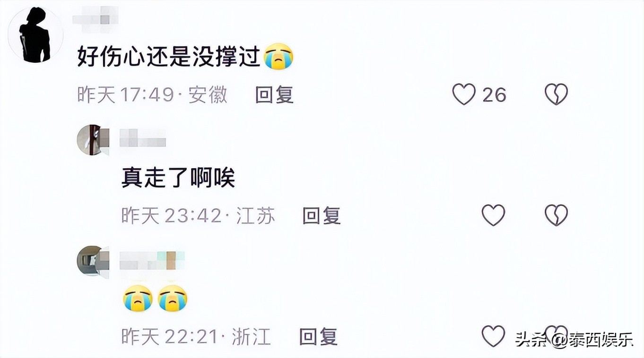Tap broken heart on the 浙江 reply
The height and width of the screenshot is (358, 644).
pyautogui.click(x=556, y=333)
